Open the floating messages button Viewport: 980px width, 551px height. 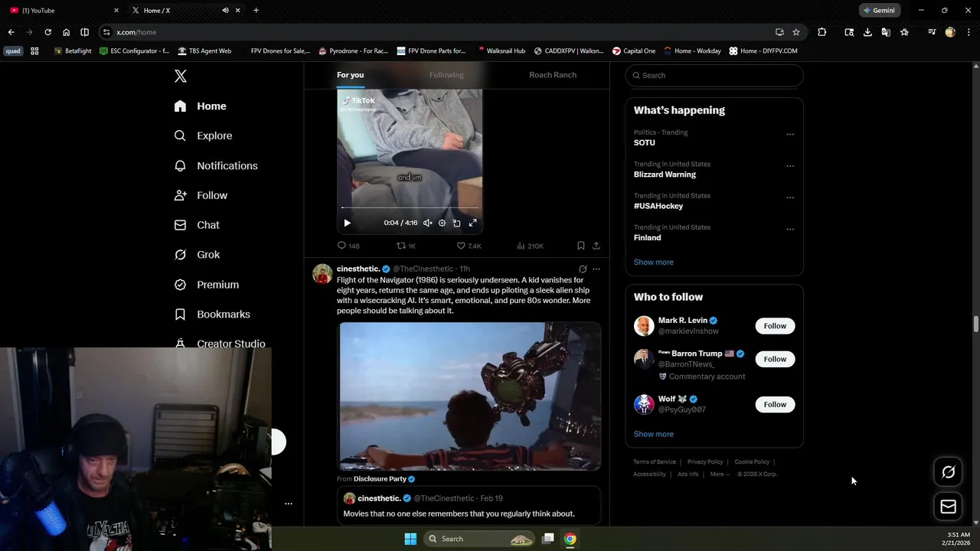948,507
